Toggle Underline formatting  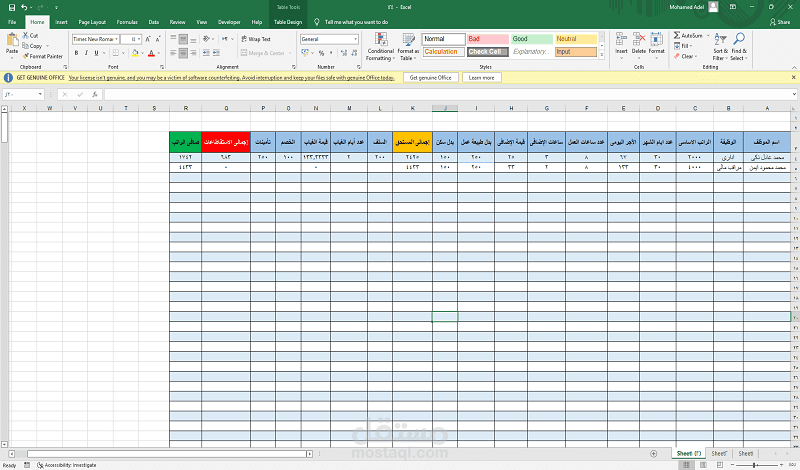96,53
